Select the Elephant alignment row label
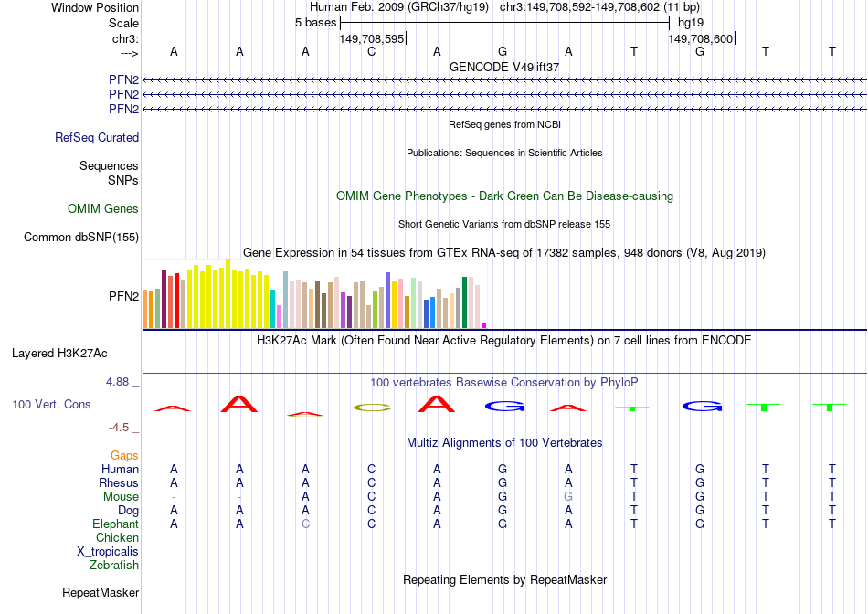The height and width of the screenshot is (614, 868). (116, 524)
